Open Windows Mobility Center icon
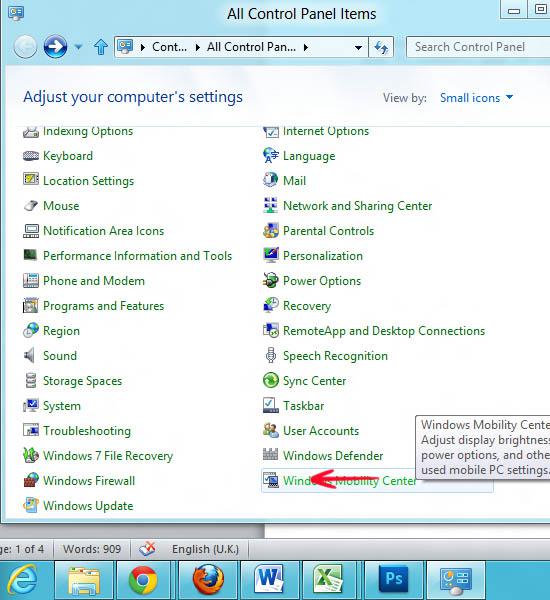The height and width of the screenshot is (600, 550). (x=271, y=480)
